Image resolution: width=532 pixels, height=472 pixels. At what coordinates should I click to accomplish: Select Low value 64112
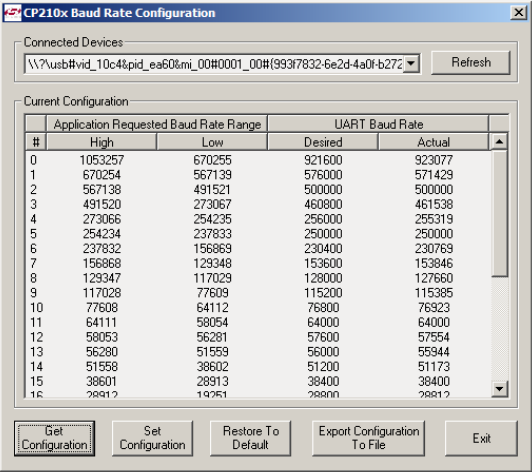tap(212, 307)
